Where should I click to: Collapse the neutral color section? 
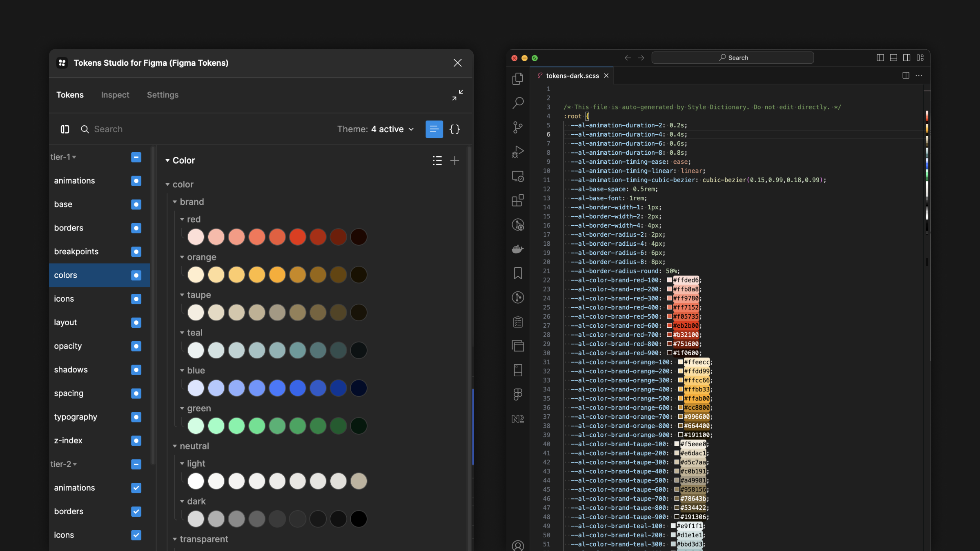tap(175, 446)
